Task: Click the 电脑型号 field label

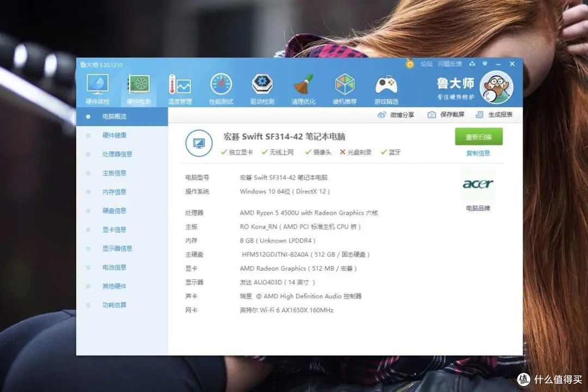Action: click(x=197, y=178)
